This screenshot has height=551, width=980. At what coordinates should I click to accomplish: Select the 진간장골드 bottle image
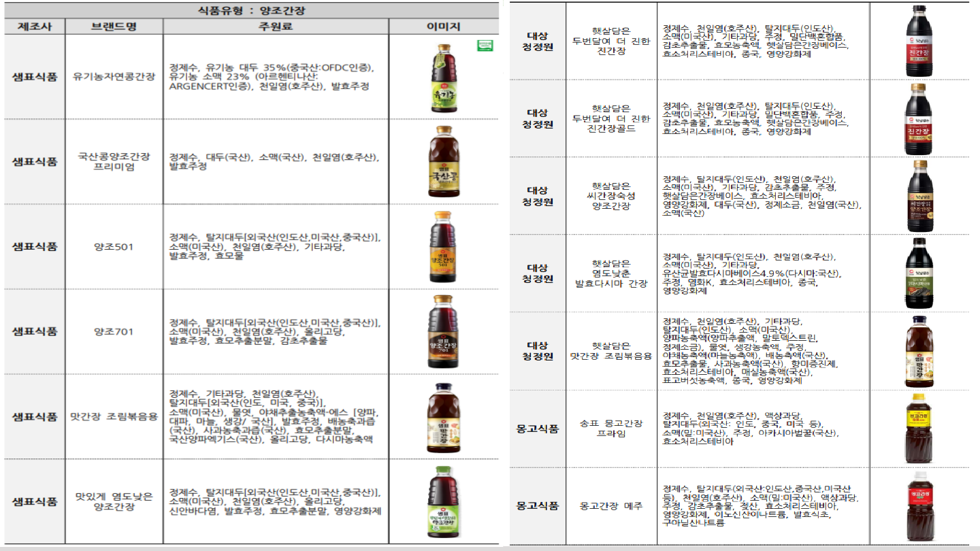pos(919,118)
